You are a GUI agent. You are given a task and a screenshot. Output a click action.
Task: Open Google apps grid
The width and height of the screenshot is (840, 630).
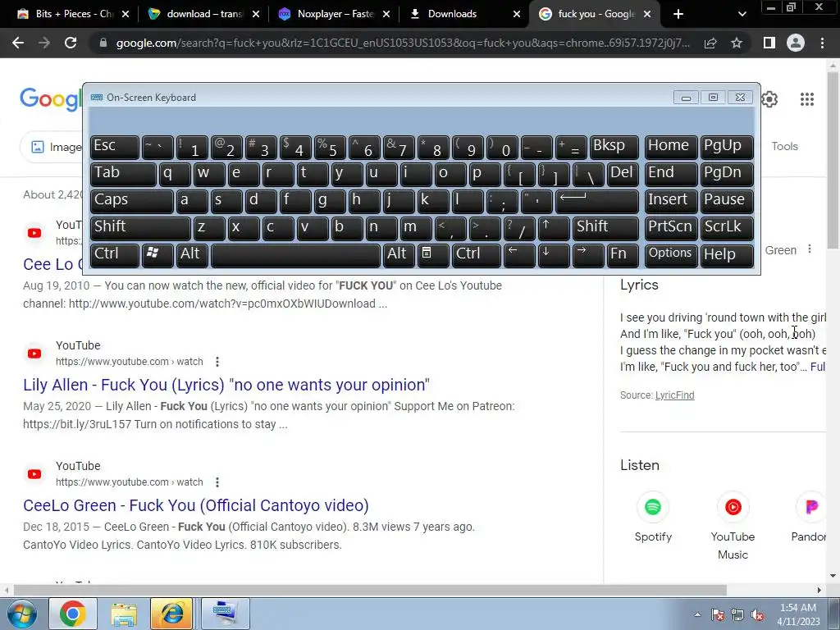click(x=807, y=99)
